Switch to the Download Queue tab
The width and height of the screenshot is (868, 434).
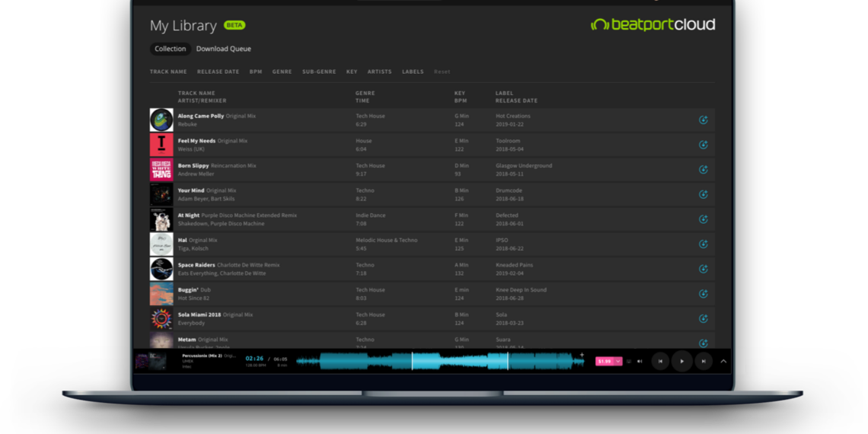tap(223, 49)
